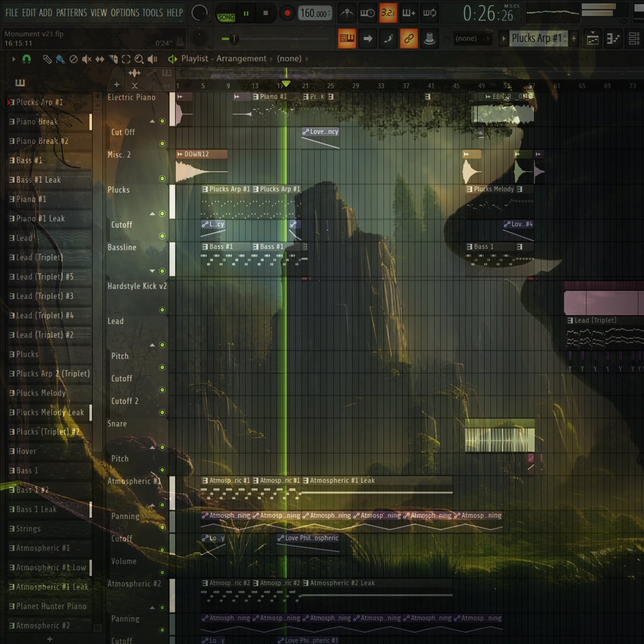Mute the Misc. 2 track

click(x=162, y=179)
